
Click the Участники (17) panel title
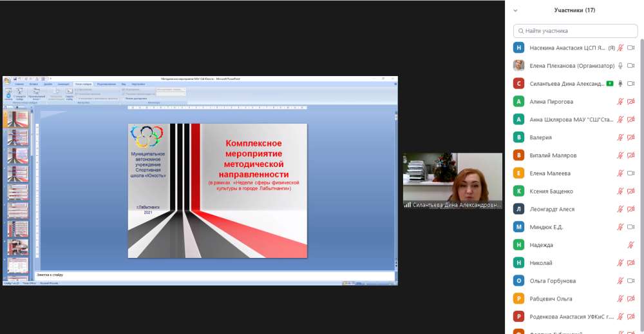574,10
